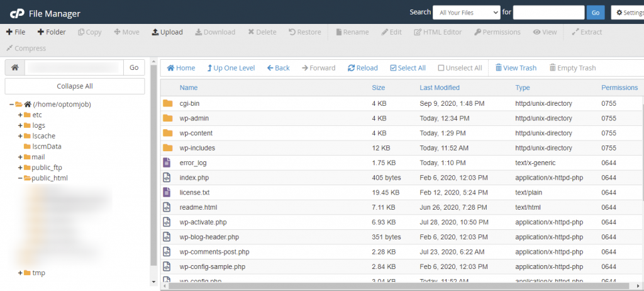Click the home icon beside path field

pos(14,67)
